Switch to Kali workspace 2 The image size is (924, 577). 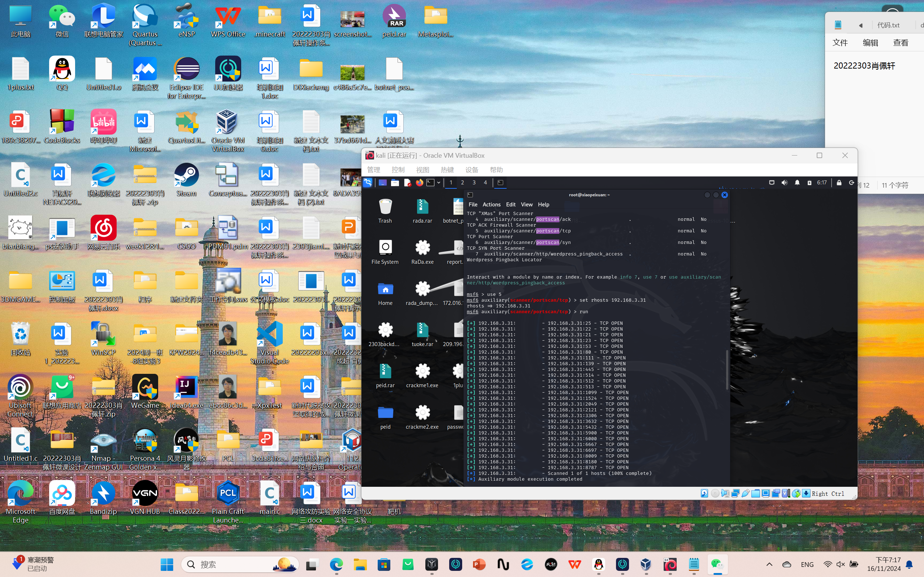(463, 183)
